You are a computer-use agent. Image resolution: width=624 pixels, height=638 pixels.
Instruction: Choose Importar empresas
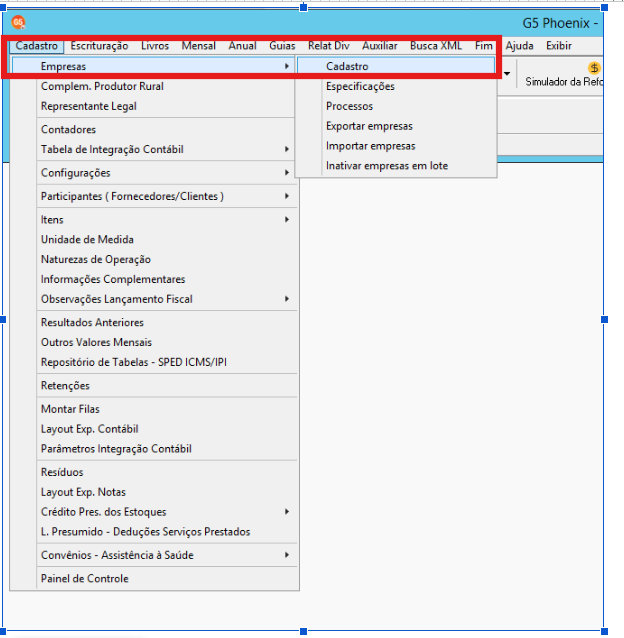[x=396, y=146]
